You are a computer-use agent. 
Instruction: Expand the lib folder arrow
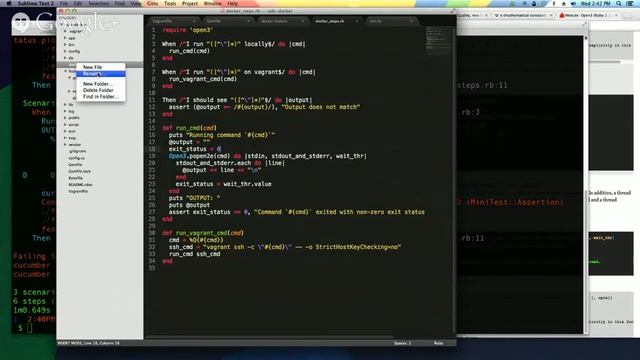pos(65,104)
